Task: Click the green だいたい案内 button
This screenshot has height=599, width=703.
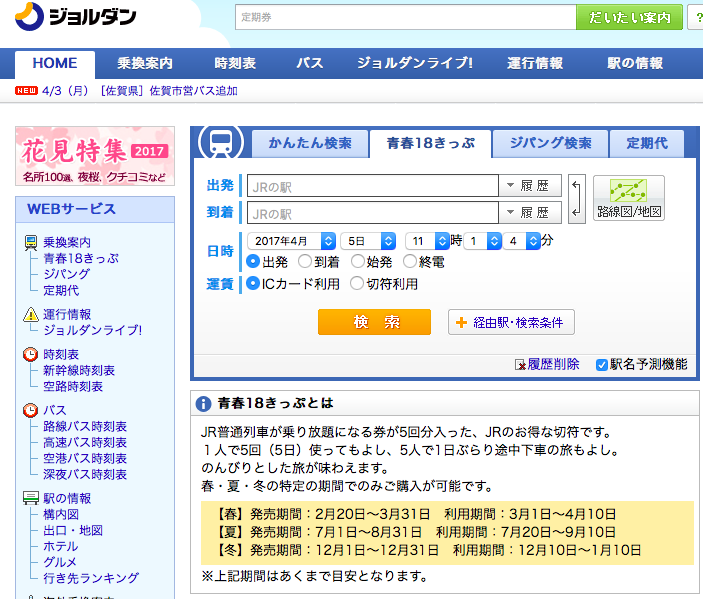Action: point(629,17)
